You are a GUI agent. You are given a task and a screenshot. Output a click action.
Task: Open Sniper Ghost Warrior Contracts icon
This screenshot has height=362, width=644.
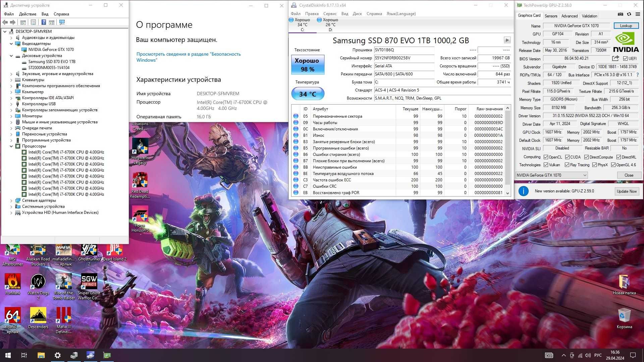point(89,287)
